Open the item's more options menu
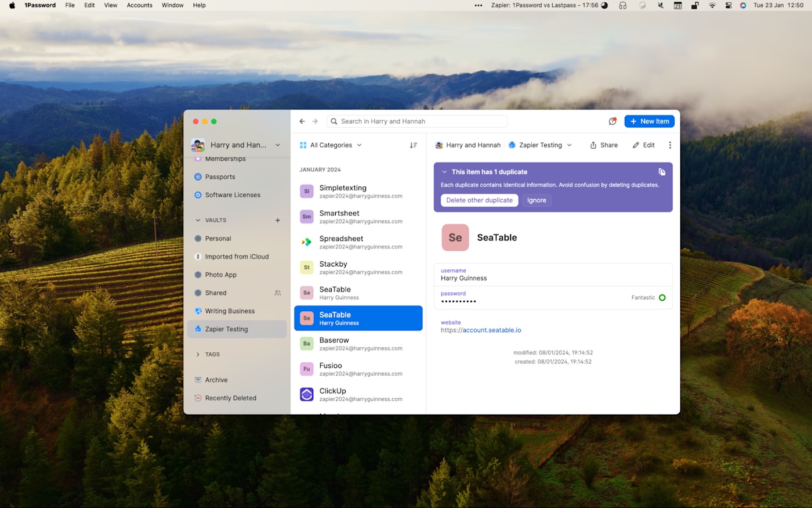 point(670,145)
